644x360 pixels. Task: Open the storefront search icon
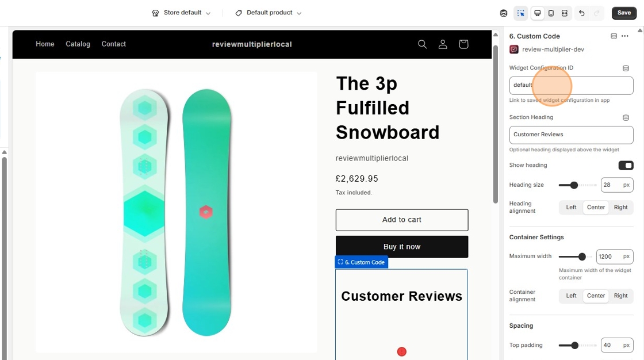423,44
